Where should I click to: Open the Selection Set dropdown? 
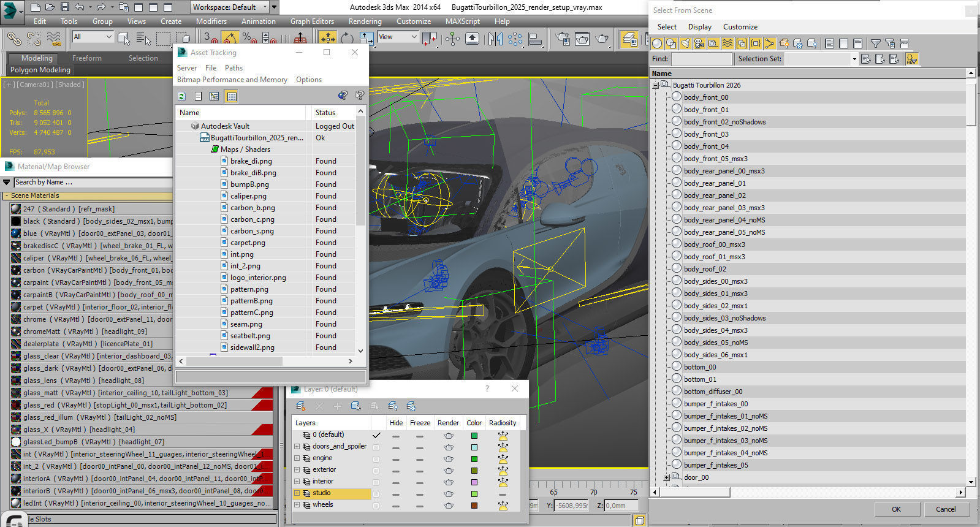(854, 59)
